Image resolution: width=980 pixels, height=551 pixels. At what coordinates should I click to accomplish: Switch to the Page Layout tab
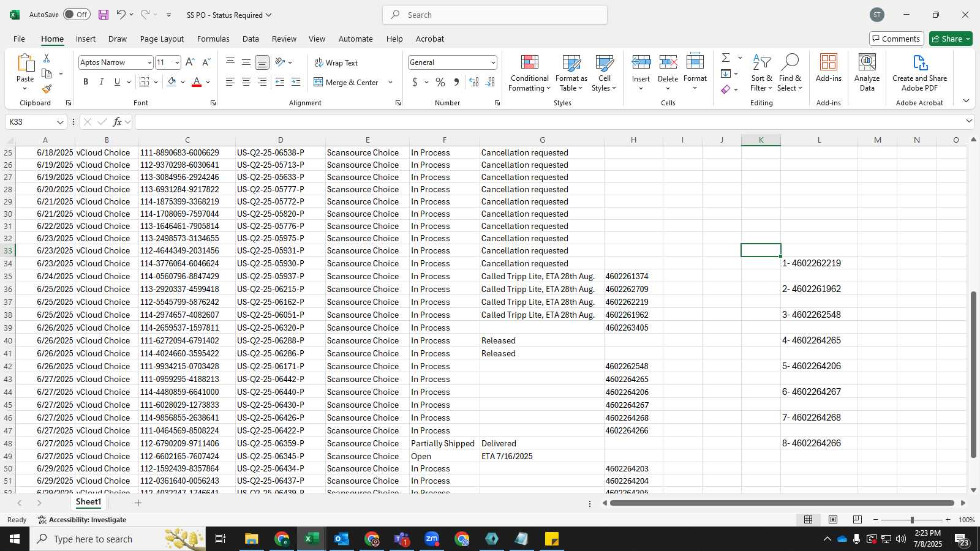[x=162, y=39]
